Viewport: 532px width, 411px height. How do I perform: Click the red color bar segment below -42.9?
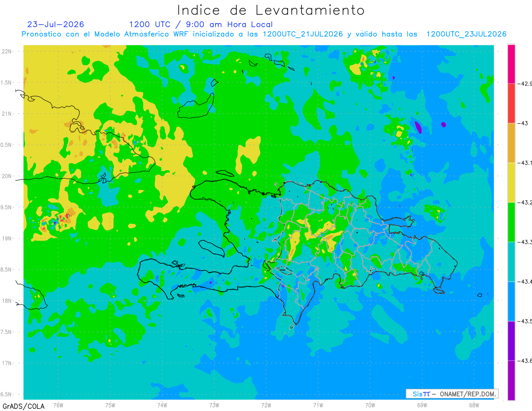point(511,103)
